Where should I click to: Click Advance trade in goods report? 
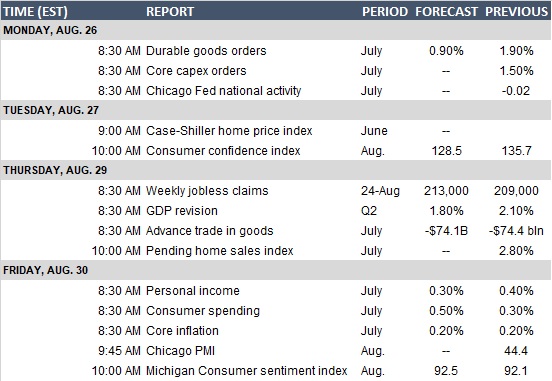(209, 231)
